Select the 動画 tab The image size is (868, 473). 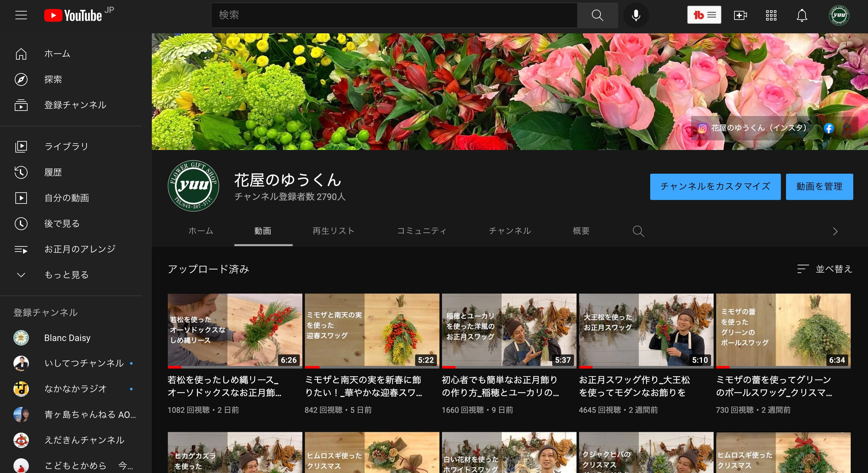(263, 231)
